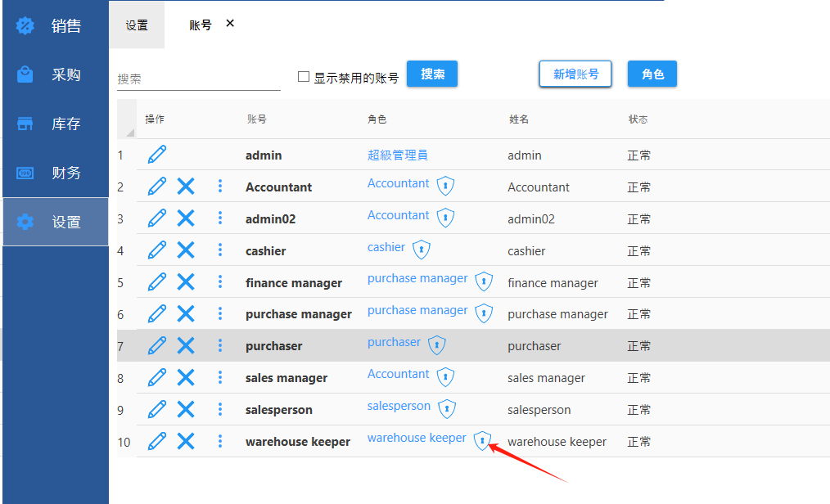The height and width of the screenshot is (504, 830).
Task: Click shield icon in purchase manager row 6
Action: click(x=485, y=313)
